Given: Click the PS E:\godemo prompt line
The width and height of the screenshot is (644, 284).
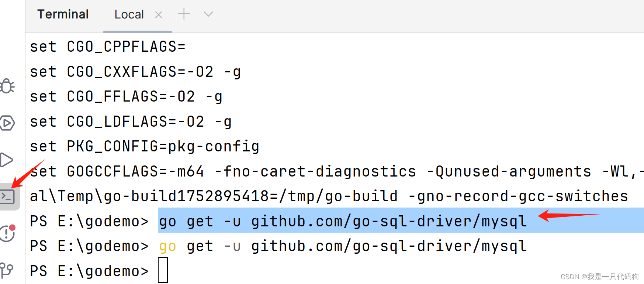Looking at the screenshot, I should coord(89,270).
